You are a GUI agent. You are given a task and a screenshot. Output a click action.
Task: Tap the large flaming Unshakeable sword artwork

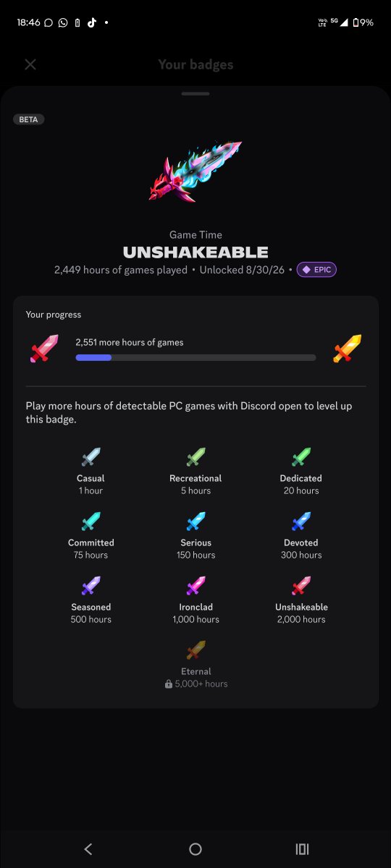[x=196, y=172]
